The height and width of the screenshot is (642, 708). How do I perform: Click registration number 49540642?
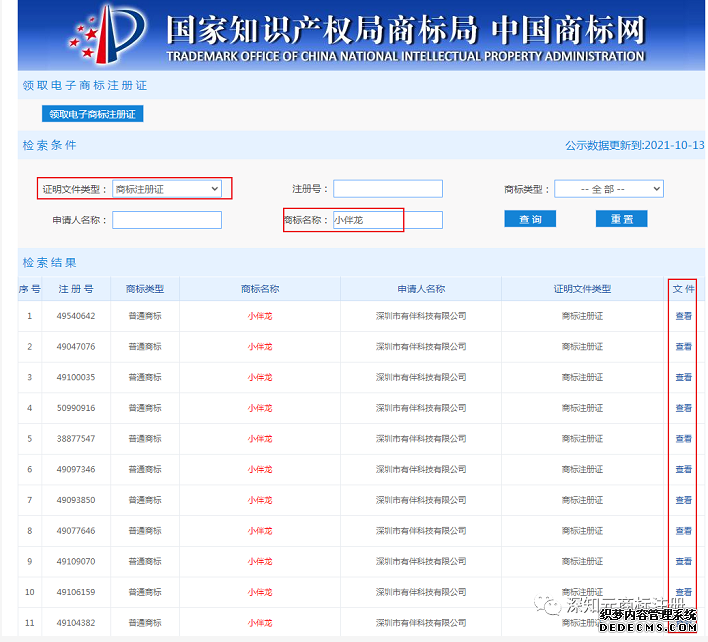pyautogui.click(x=76, y=316)
